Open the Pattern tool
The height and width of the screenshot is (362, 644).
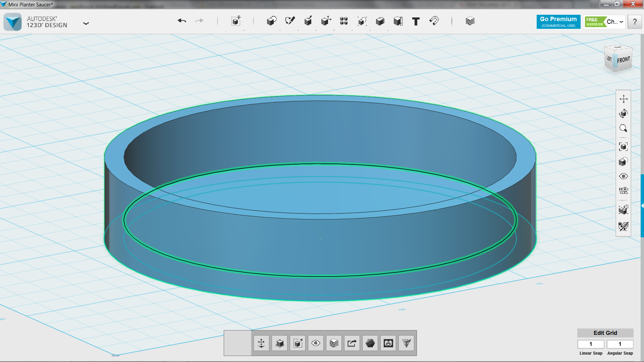coord(344,21)
